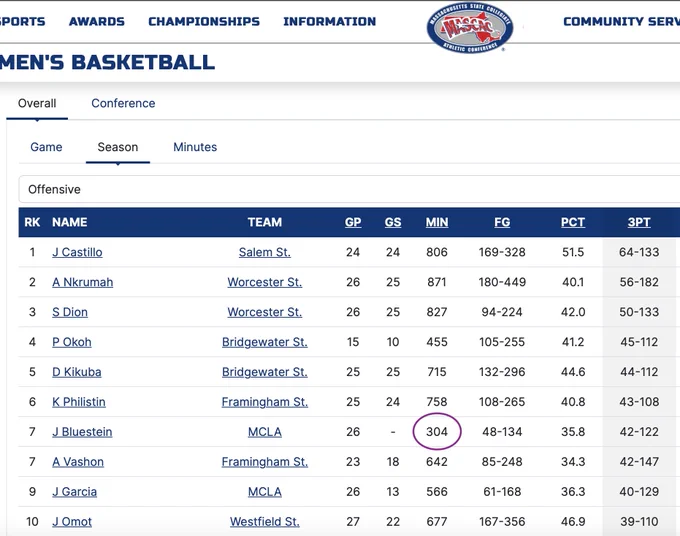Sort table by 3PT column
The width and height of the screenshot is (680, 536).
pos(639,222)
